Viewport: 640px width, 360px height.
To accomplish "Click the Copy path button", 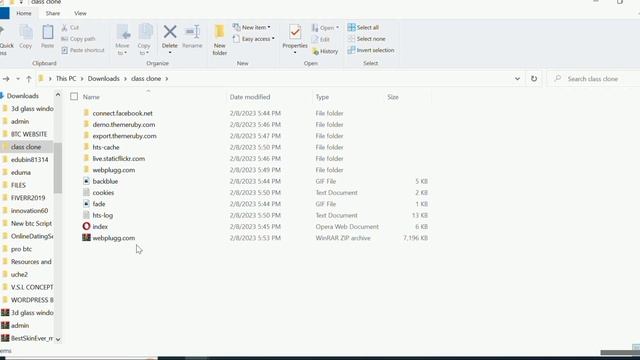I will (78, 39).
